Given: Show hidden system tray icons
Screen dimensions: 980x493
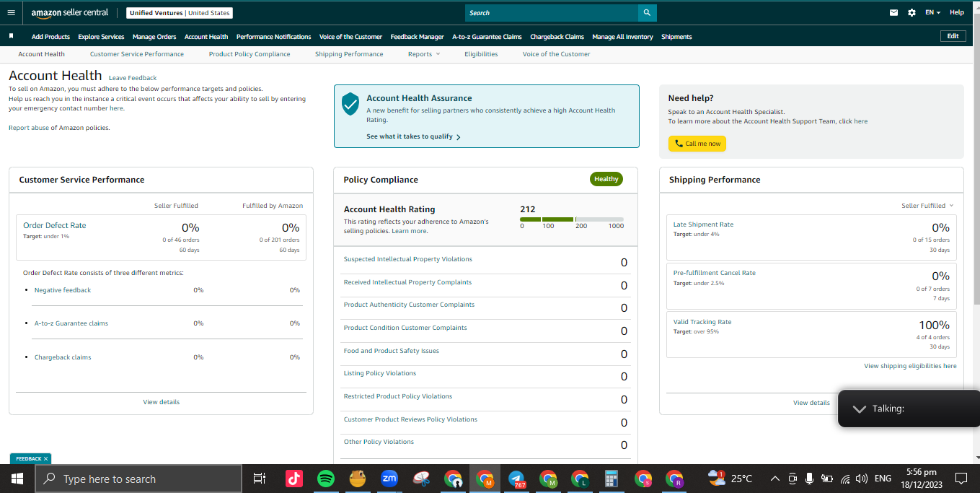Looking at the screenshot, I should click(775, 479).
